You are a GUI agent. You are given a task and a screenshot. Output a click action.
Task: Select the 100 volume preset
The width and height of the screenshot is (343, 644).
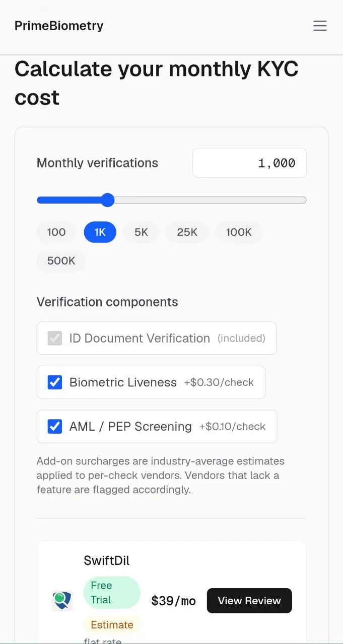56,232
